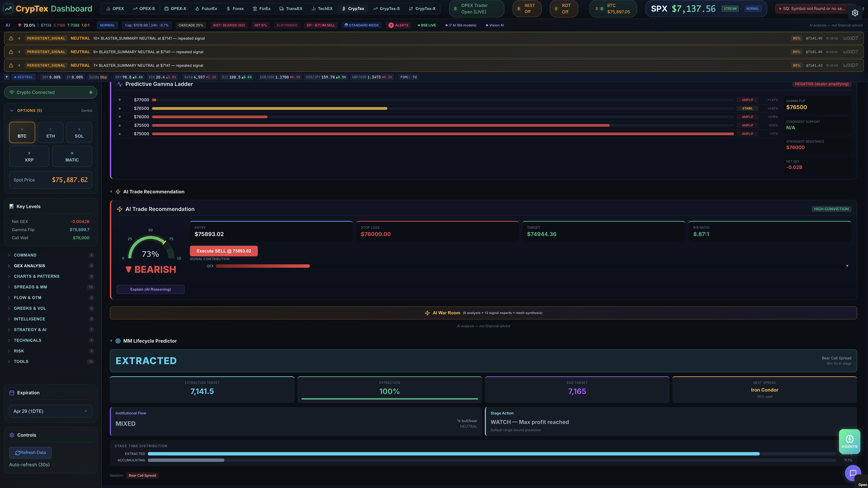Expand the CHARTS & PATTERNS group

point(51,276)
